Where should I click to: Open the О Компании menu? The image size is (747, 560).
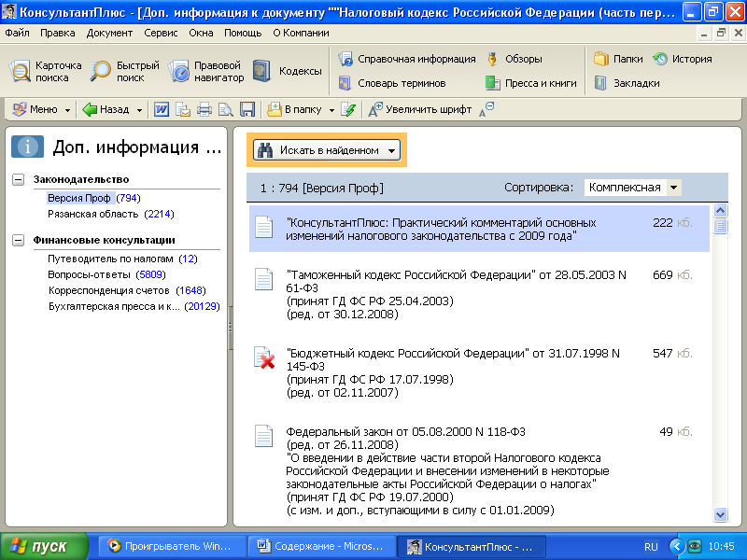pyautogui.click(x=301, y=33)
